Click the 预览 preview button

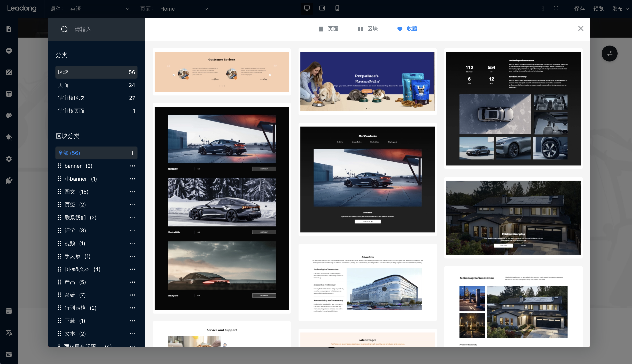pyautogui.click(x=598, y=9)
